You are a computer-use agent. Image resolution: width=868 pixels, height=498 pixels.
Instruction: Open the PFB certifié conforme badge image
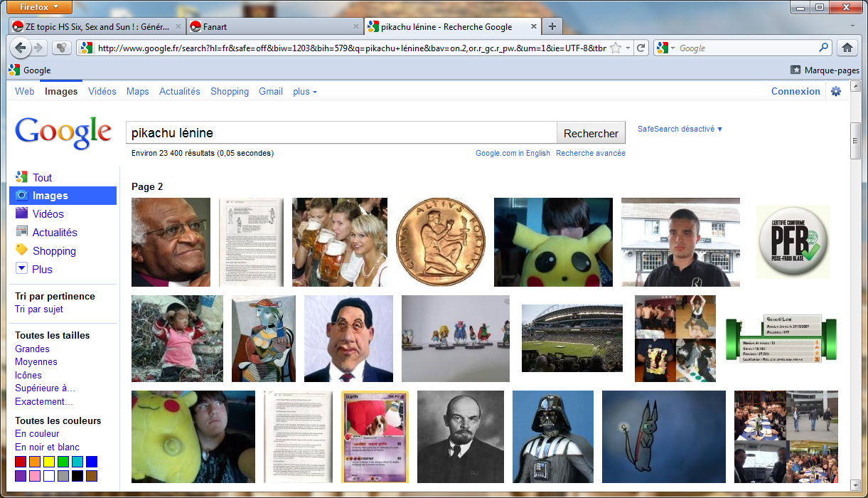[x=793, y=242]
